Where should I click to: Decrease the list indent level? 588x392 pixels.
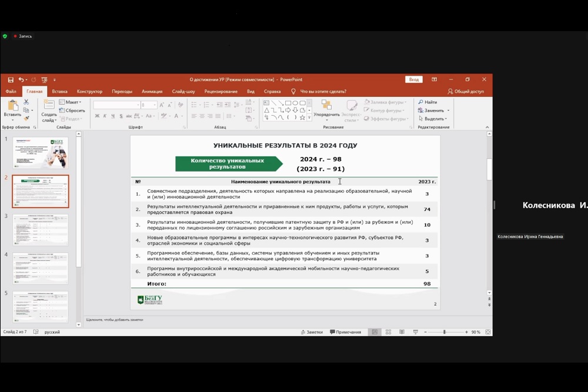(219, 105)
